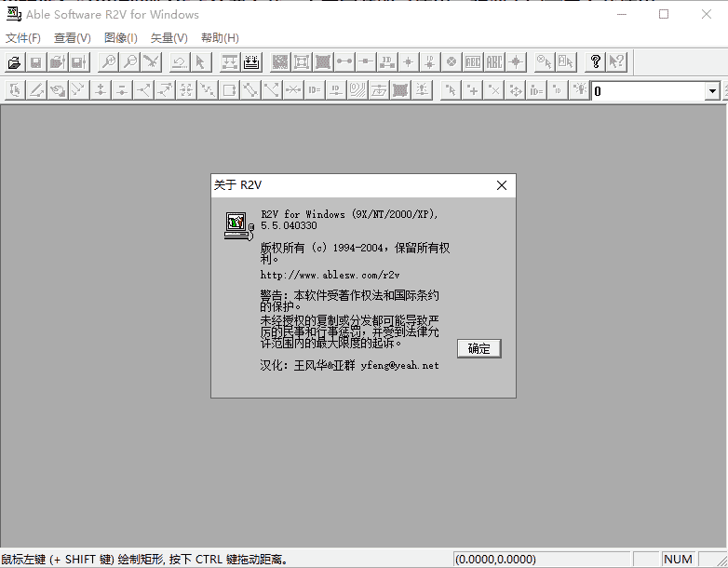Click the toolbar value field showing 0
Screen dimensions: 728x568
coord(648,91)
